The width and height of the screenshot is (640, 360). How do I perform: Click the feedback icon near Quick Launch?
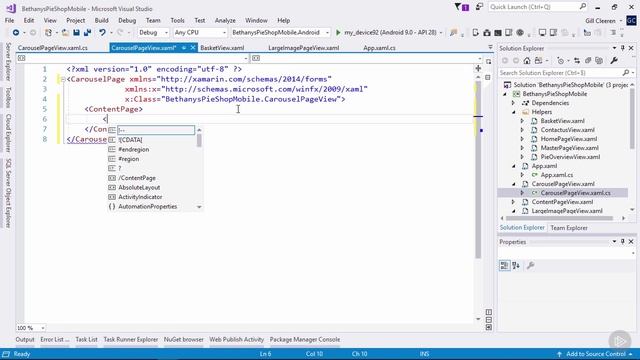tap(479, 7)
